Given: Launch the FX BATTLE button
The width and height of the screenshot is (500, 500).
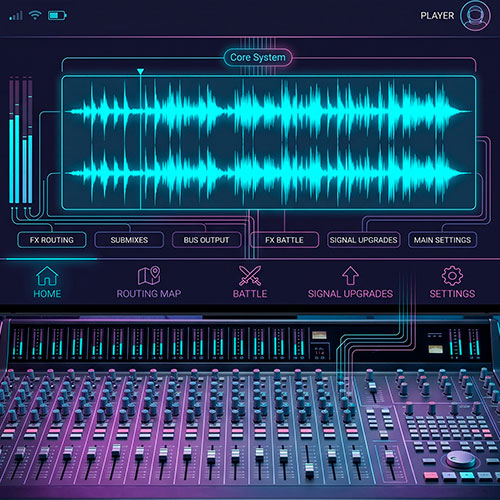Looking at the screenshot, I should pos(284,240).
